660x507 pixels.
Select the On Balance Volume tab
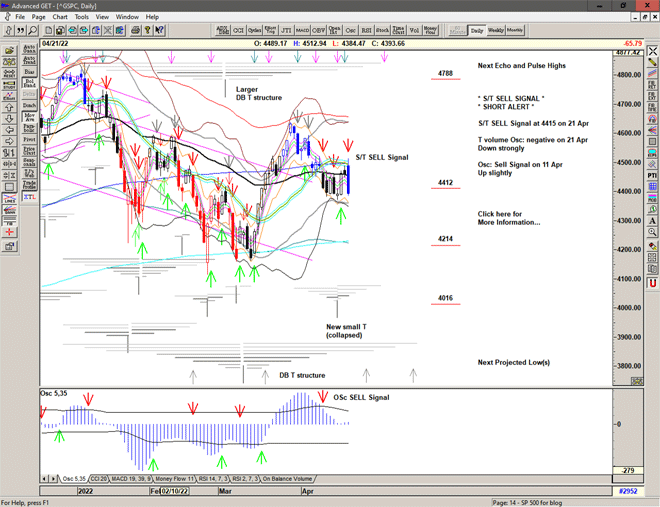pos(287,479)
